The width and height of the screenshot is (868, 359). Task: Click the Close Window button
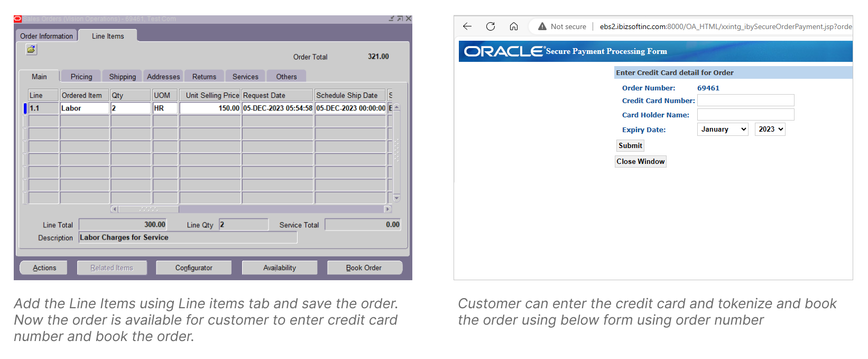[x=640, y=161]
